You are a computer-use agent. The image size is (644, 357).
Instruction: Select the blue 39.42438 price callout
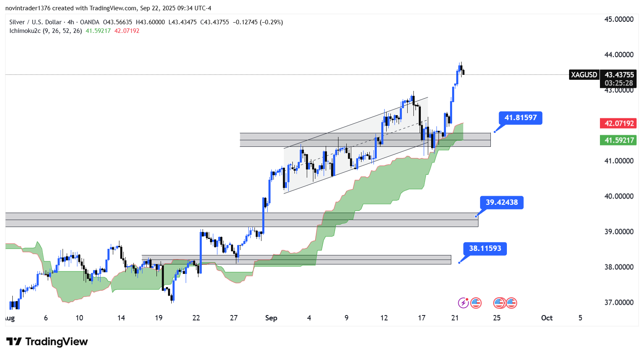pyautogui.click(x=502, y=202)
